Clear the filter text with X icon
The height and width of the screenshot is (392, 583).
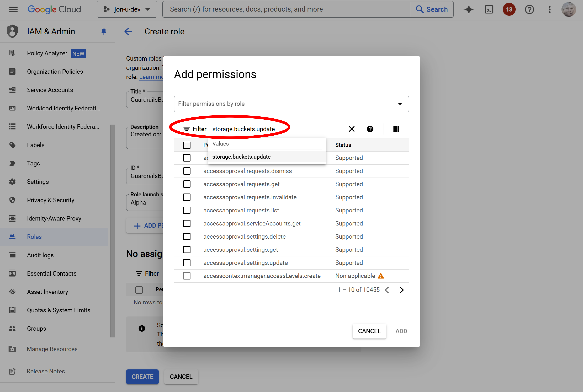[x=351, y=129]
